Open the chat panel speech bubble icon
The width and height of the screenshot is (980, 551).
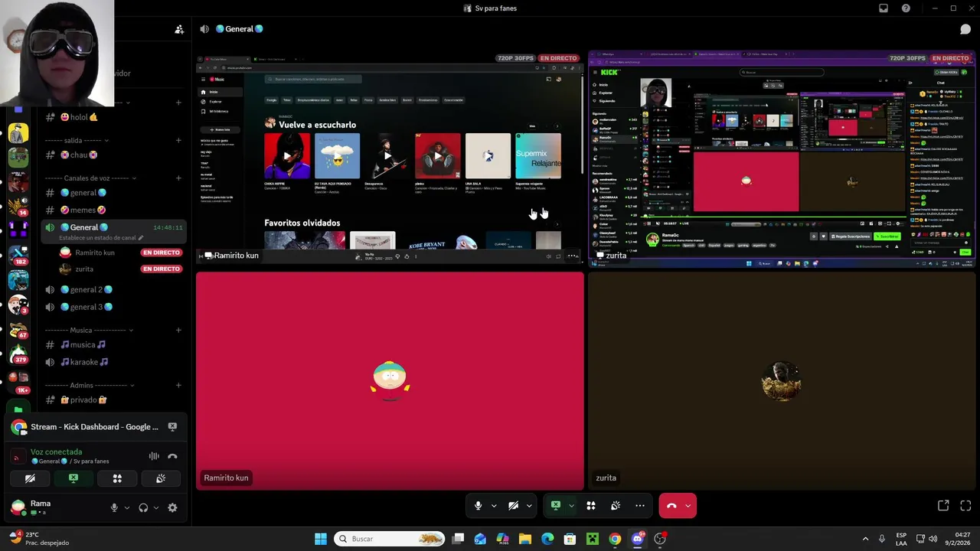[x=965, y=29]
